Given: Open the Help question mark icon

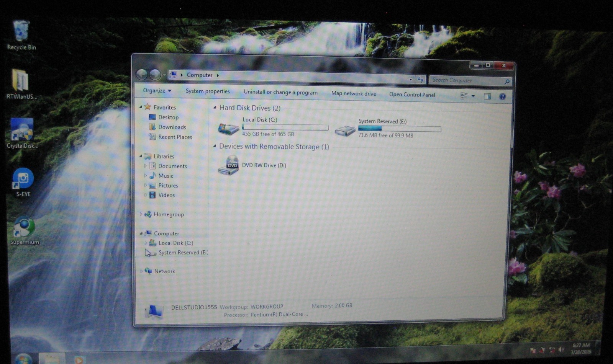Looking at the screenshot, I should pyautogui.click(x=502, y=97).
